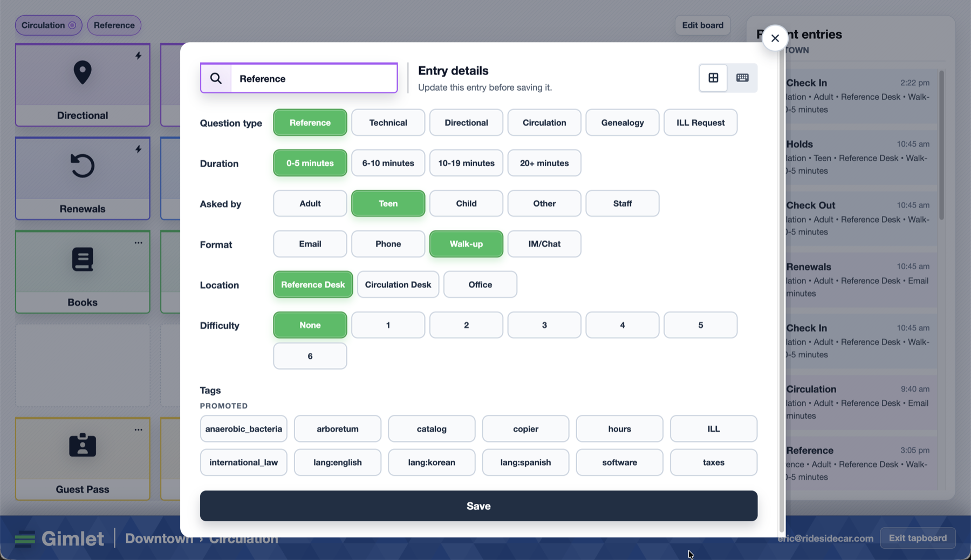Viewport: 971px width, 560px height.
Task: Select ILL Request question type
Action: 700,122
